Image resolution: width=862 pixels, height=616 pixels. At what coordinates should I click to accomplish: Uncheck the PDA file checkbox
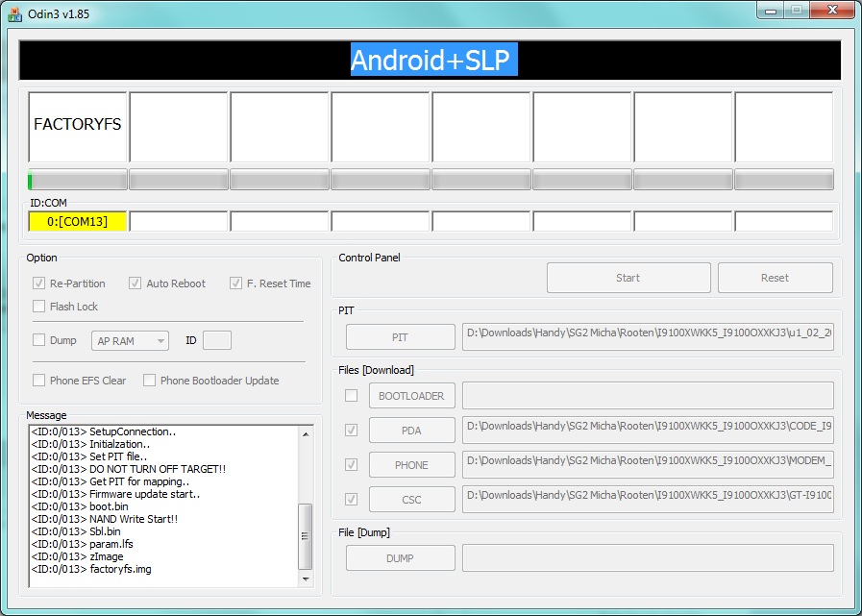point(351,431)
